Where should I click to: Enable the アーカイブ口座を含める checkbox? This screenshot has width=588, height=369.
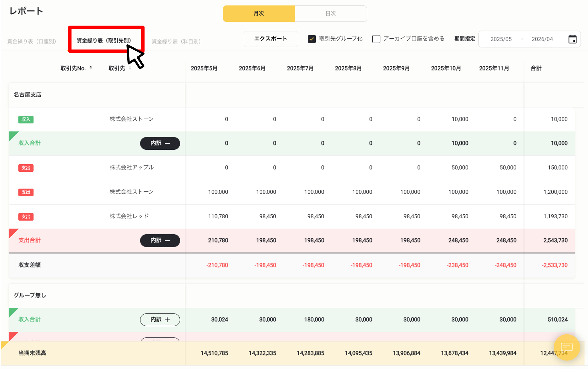pyautogui.click(x=376, y=39)
